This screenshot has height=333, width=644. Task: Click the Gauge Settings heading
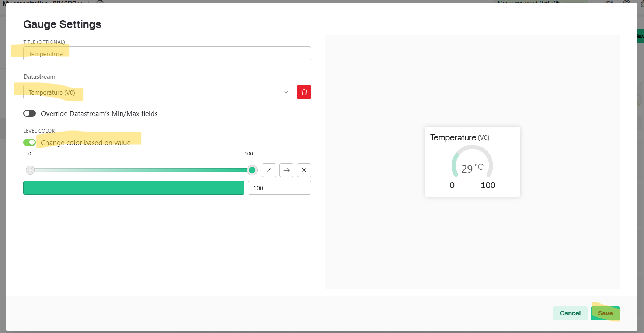click(x=62, y=24)
